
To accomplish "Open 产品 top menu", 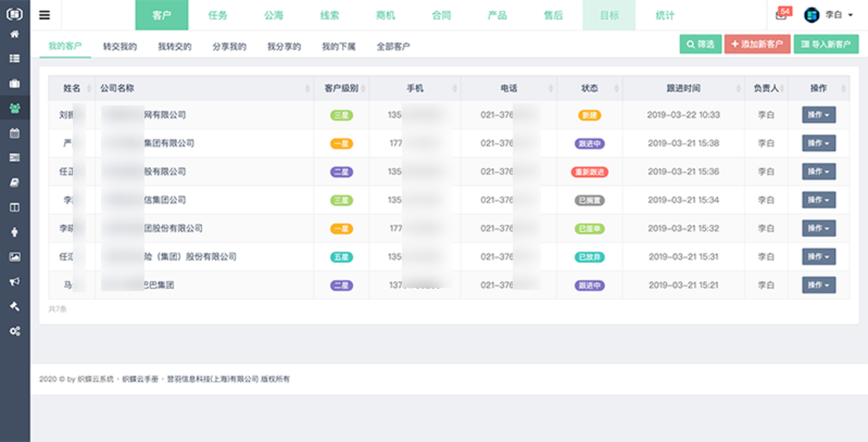I will tap(498, 15).
